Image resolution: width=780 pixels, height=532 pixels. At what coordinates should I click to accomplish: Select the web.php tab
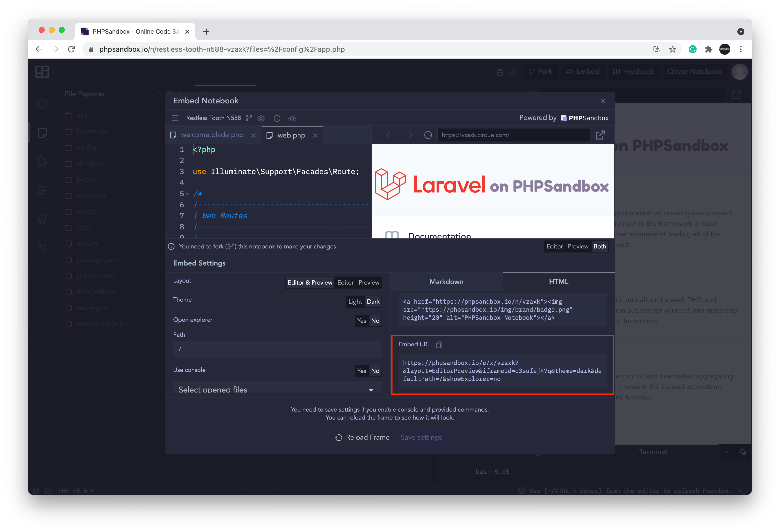[291, 135]
